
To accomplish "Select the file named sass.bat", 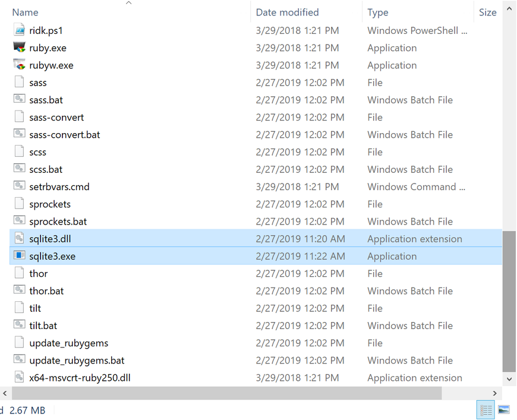I will 46,100.
